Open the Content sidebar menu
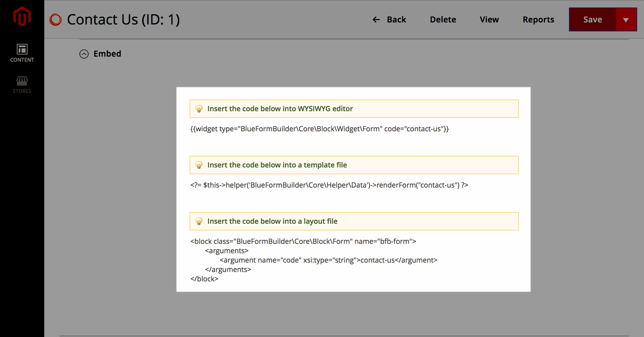The width and height of the screenshot is (644, 337). [22, 53]
